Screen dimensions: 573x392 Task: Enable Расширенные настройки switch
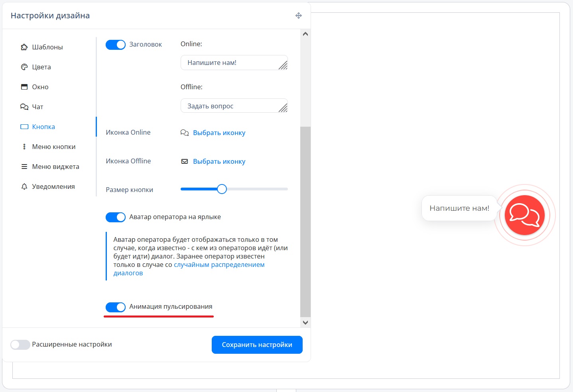[20, 345]
